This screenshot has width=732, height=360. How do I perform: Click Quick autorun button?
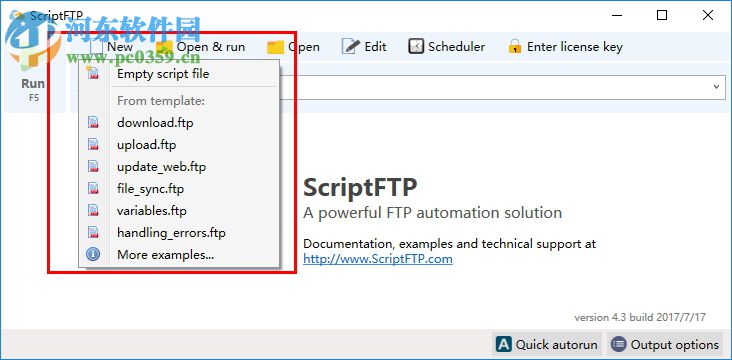[548, 345]
